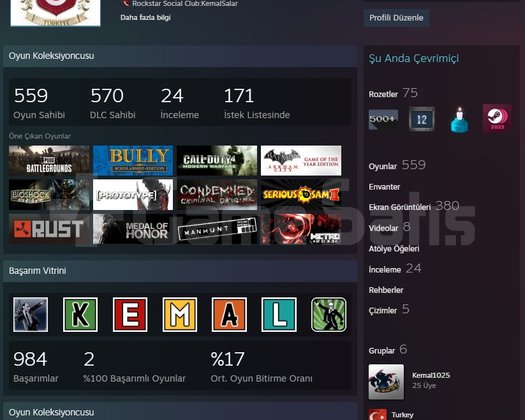Select the teal L achievement icon
Viewport: 525px width, 420px height.
(279, 314)
